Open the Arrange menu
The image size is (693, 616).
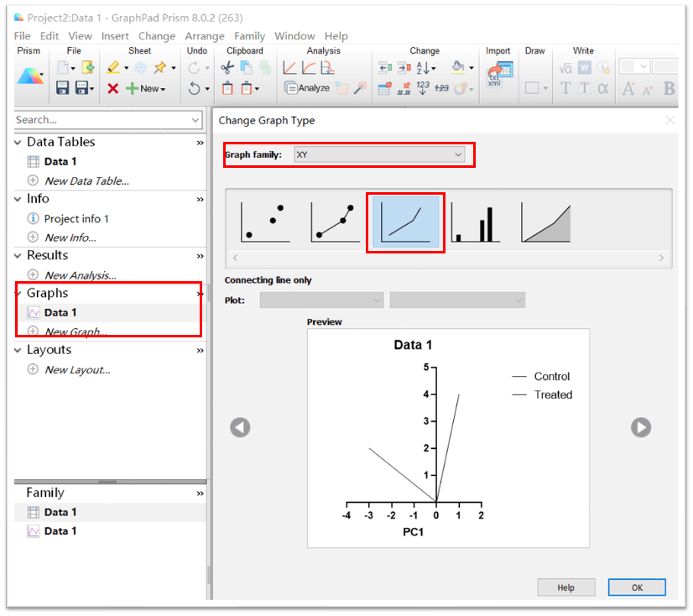[205, 36]
